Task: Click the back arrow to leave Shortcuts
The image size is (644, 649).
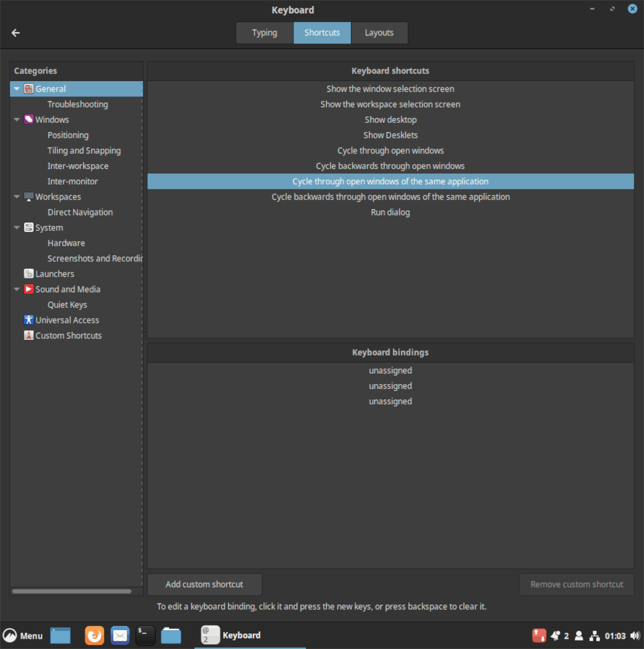Action: click(x=15, y=33)
